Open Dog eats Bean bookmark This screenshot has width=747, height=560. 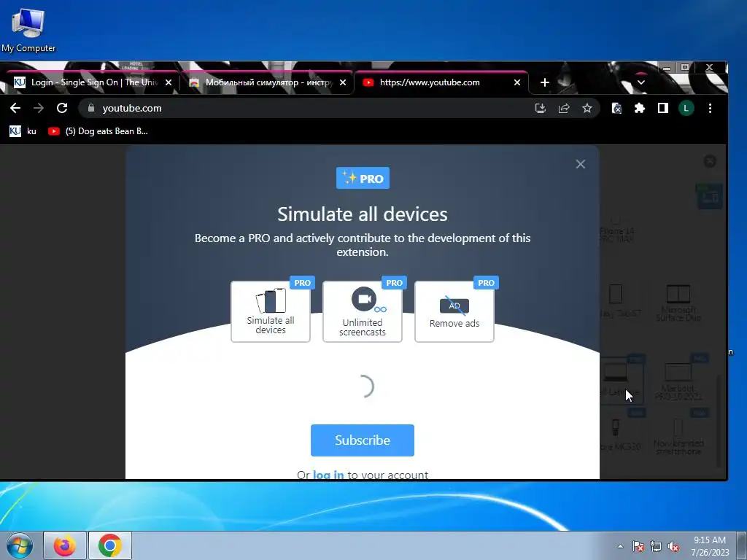coord(98,131)
